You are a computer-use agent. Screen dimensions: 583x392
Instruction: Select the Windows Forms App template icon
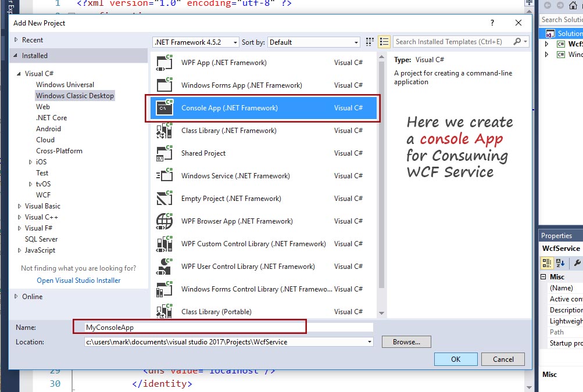(x=164, y=85)
